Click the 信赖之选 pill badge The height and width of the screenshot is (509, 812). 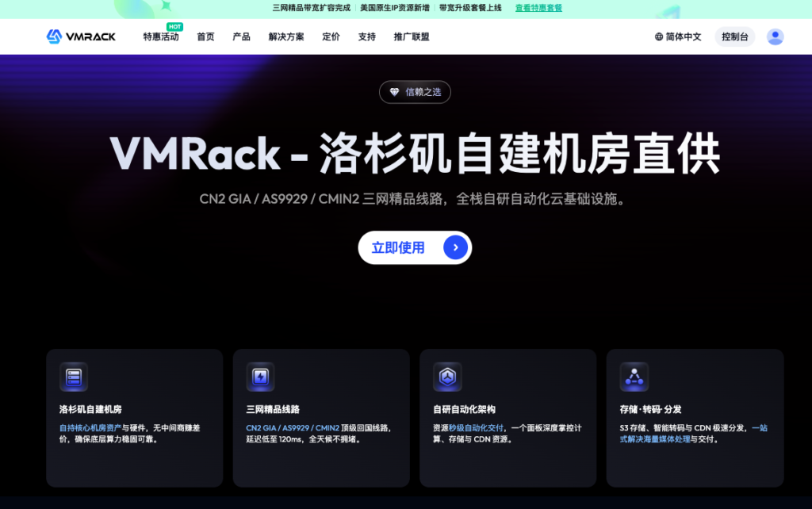(x=415, y=92)
